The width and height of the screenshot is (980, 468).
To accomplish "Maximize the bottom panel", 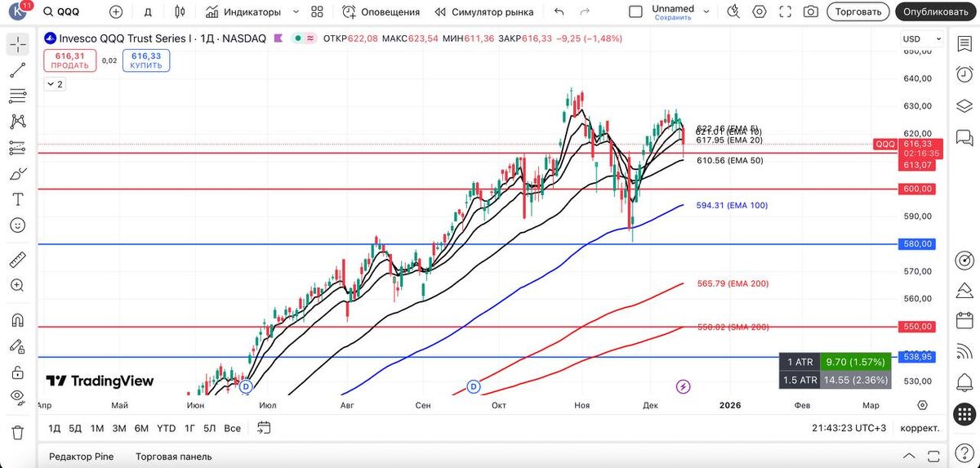I will coord(934,456).
